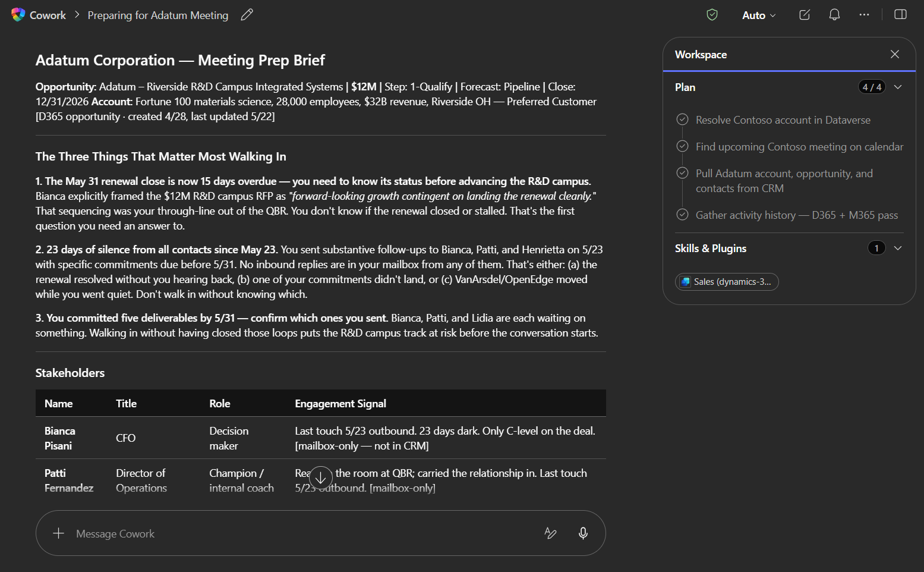Click the Find upcoming Contoso meeting on calendar step
924x572 pixels.
[x=800, y=146]
